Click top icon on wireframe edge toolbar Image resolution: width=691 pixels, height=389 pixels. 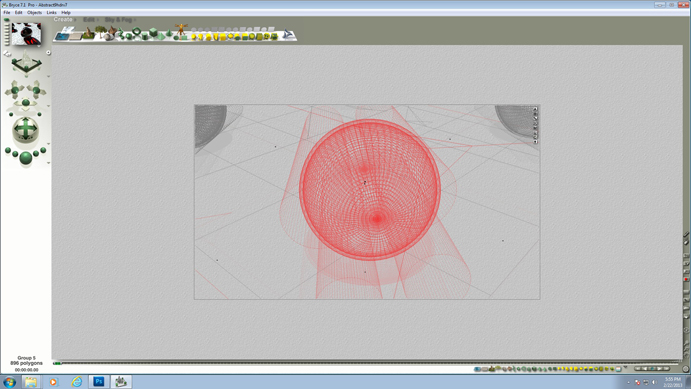click(x=535, y=108)
